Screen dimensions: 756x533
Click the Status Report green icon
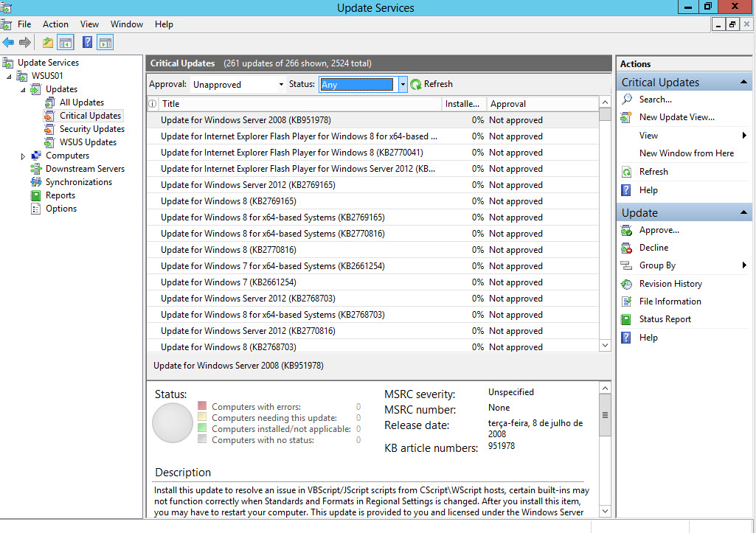626,319
